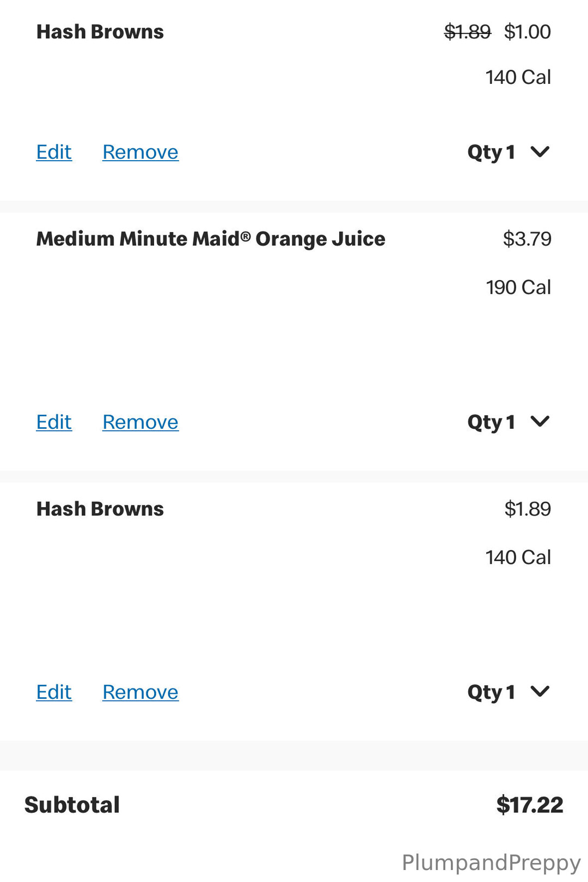Tap the 140 Cal label under $1.00

[518, 77]
